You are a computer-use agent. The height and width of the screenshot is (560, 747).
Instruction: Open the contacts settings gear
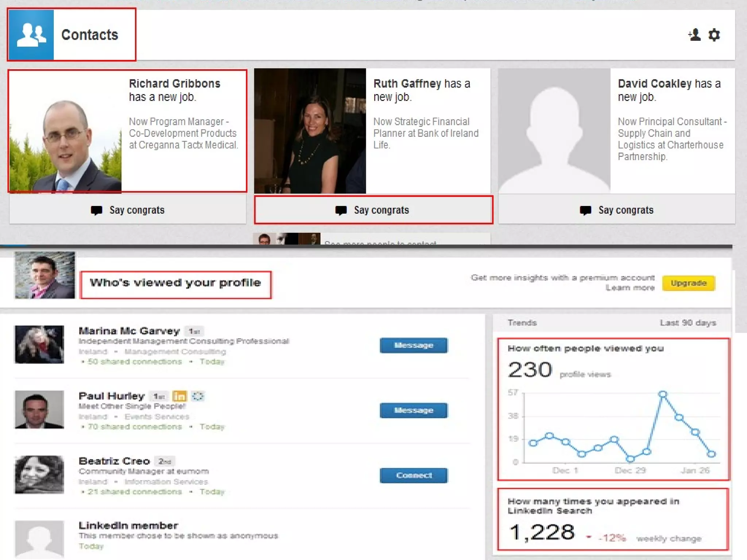click(x=714, y=35)
